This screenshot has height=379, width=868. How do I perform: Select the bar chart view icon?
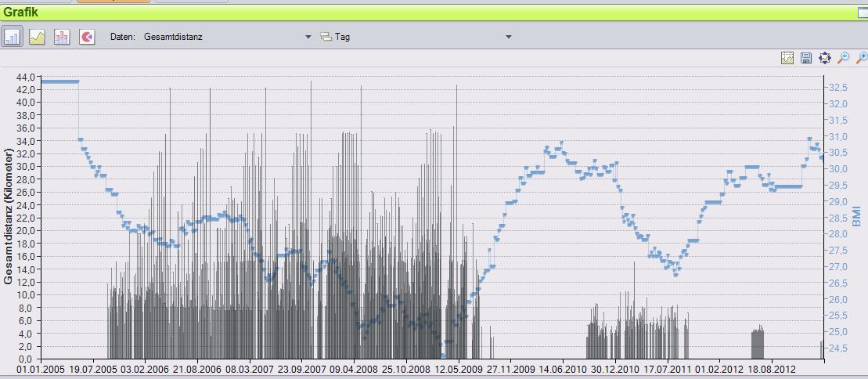coord(12,37)
